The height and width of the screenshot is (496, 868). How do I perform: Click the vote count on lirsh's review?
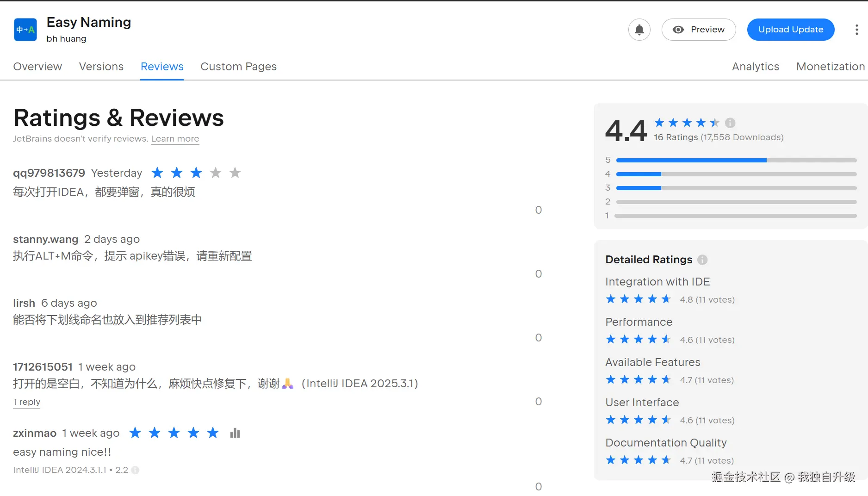tap(539, 338)
